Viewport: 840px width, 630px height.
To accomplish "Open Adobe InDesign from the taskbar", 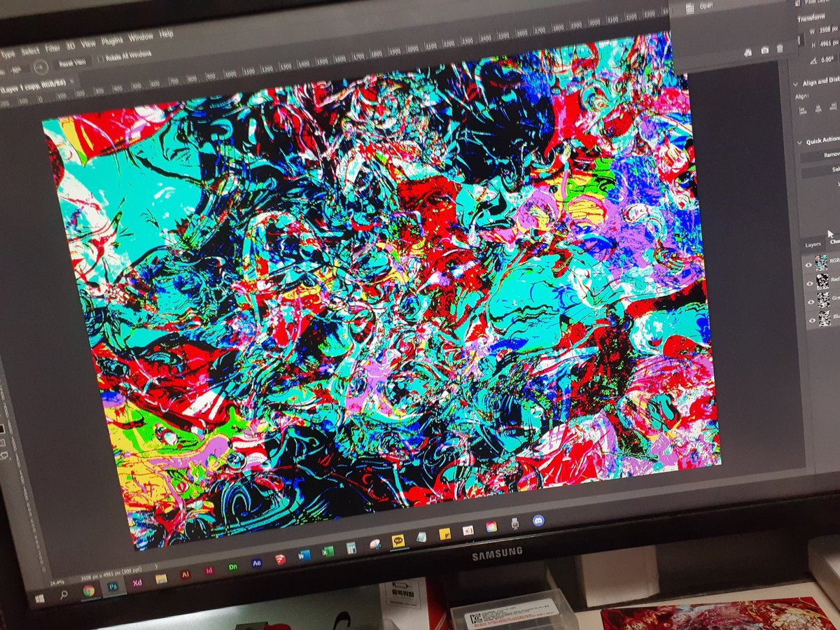I will (x=209, y=570).
